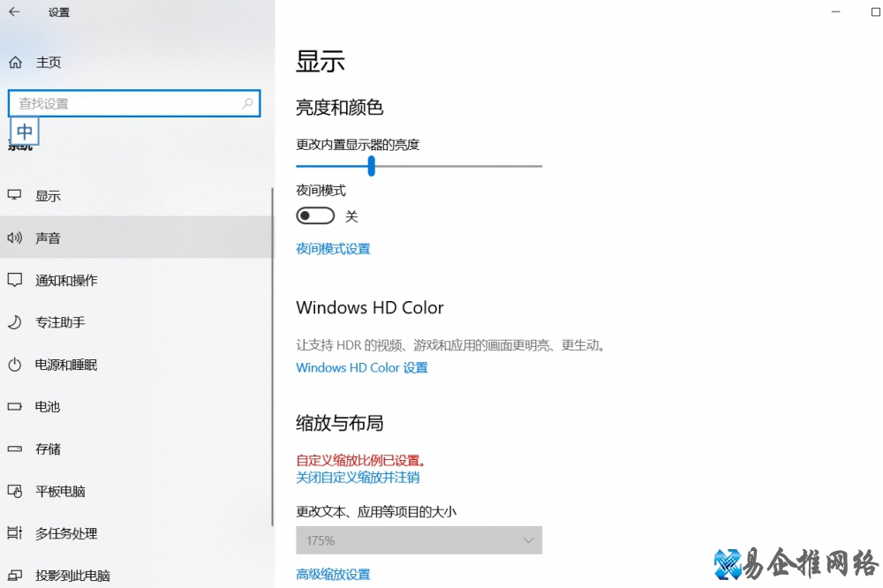883x588 pixels.
Task: Click the 平板电脑 tablet icon
Action: (x=14, y=491)
